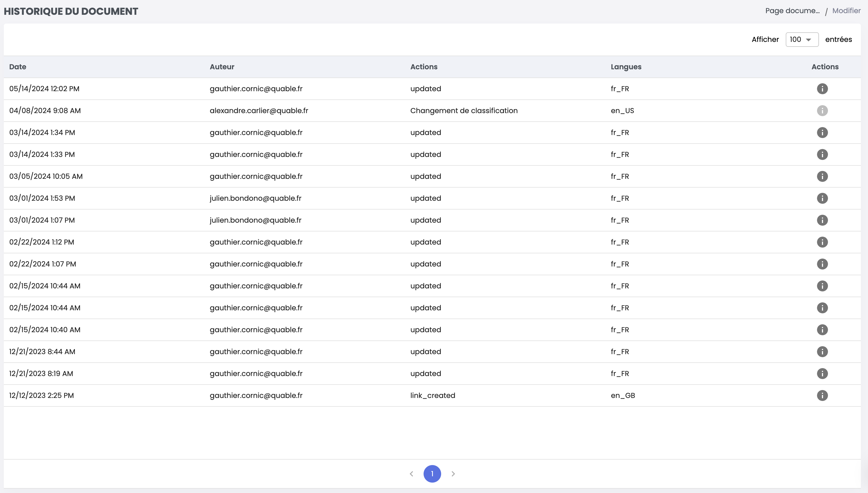Open info for 02/15/2024 10:40 AM entry

pos(822,330)
